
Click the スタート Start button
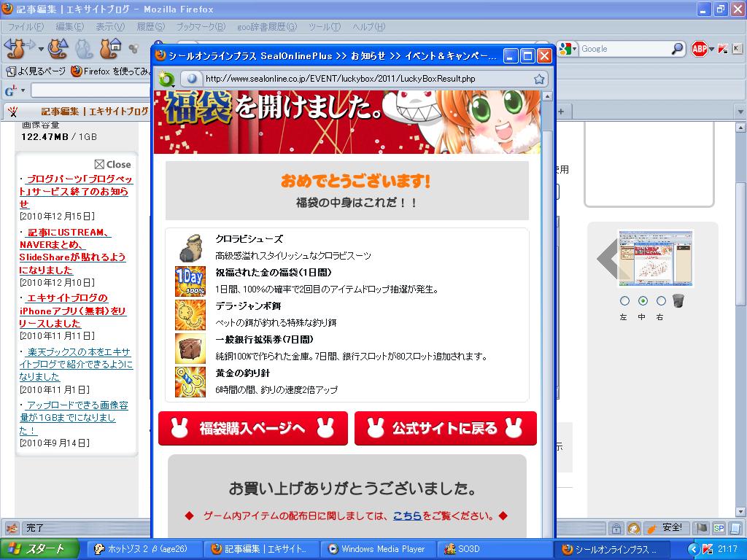point(39,549)
